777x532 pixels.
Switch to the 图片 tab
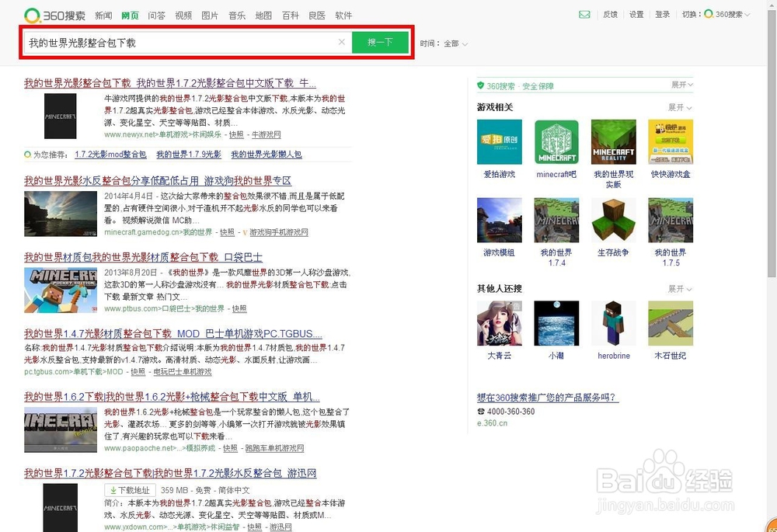coord(210,16)
